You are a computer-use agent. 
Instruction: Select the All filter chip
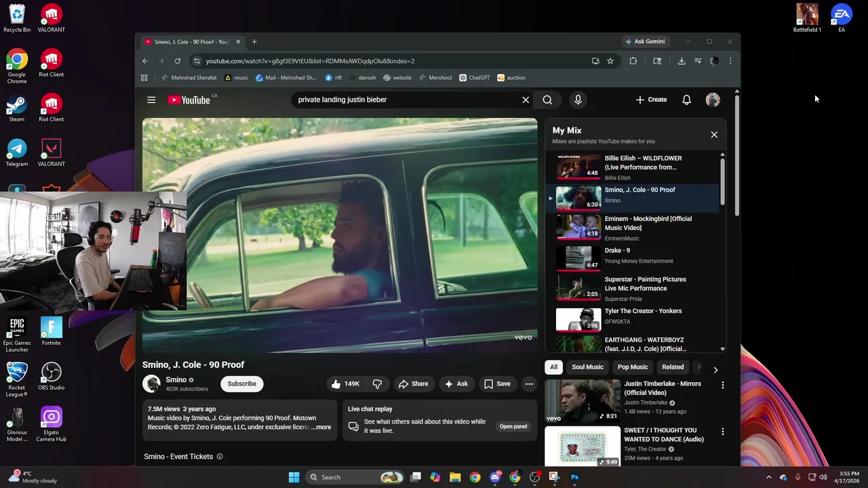[x=553, y=367]
